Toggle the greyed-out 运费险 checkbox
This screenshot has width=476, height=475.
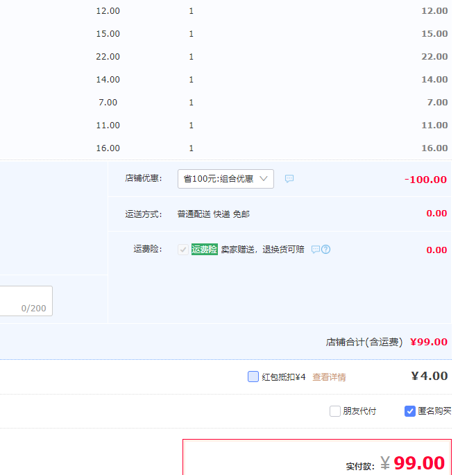click(x=183, y=250)
